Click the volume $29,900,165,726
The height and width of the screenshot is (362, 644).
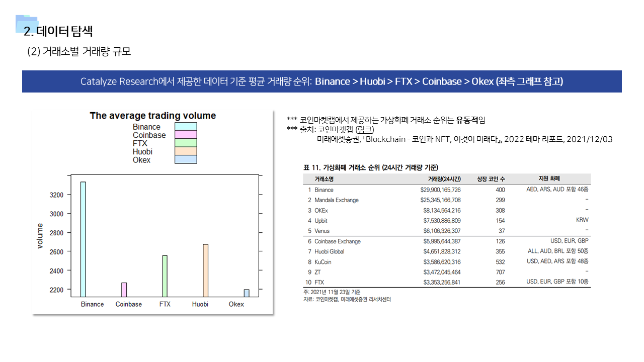point(440,190)
